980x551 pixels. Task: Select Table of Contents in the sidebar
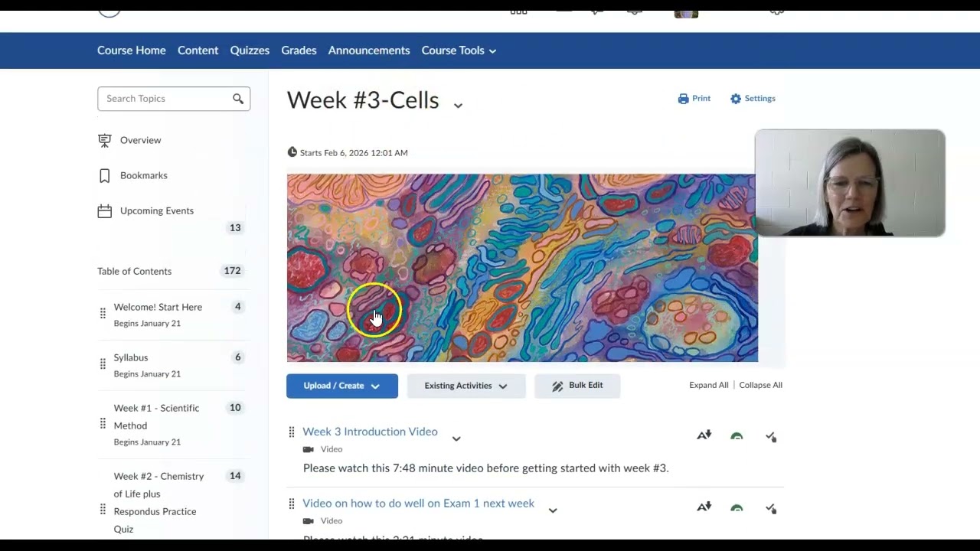pos(134,271)
